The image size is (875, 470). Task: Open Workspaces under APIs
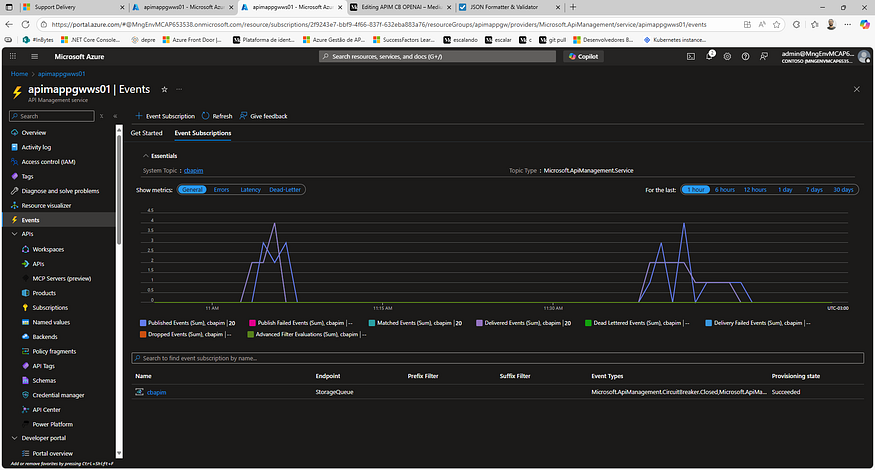pyautogui.click(x=48, y=250)
